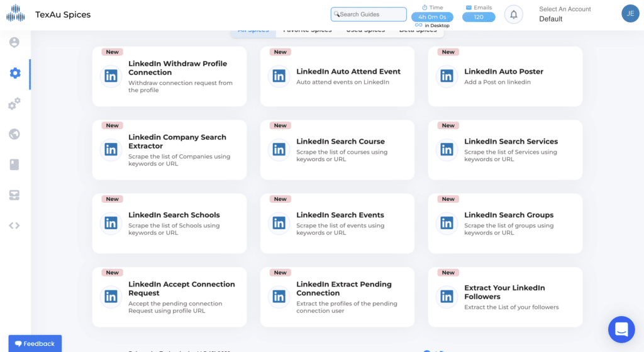Open LinkedIn Withdraw Profile Connection spice title
The width and height of the screenshot is (644, 352).
177,68
